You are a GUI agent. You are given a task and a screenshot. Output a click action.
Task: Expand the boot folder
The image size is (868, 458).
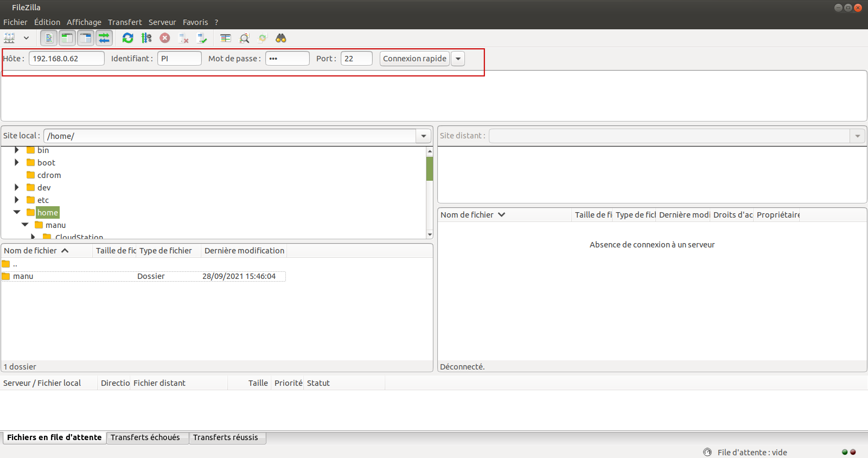click(x=16, y=162)
